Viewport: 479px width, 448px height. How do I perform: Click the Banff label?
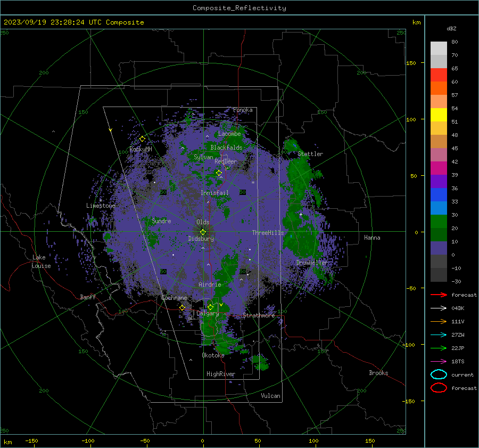[x=88, y=297]
